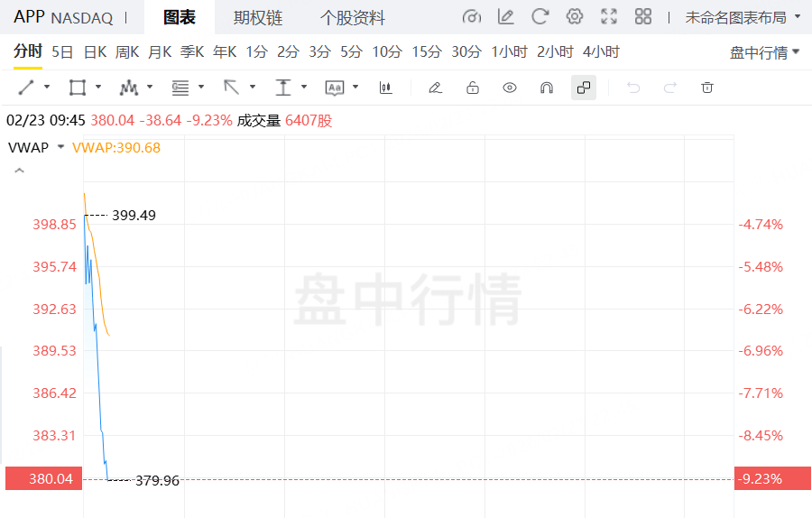Select the 15分 timeframe
This screenshot has height=518, width=812.
[x=427, y=51]
